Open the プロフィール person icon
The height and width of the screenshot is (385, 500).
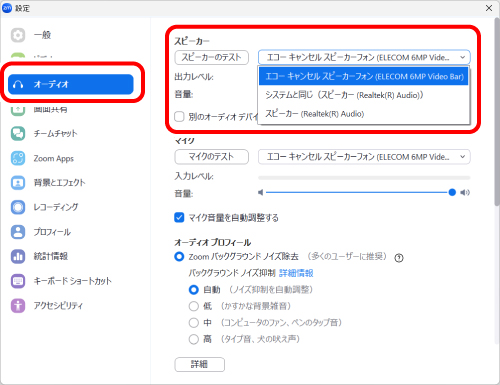(18, 232)
